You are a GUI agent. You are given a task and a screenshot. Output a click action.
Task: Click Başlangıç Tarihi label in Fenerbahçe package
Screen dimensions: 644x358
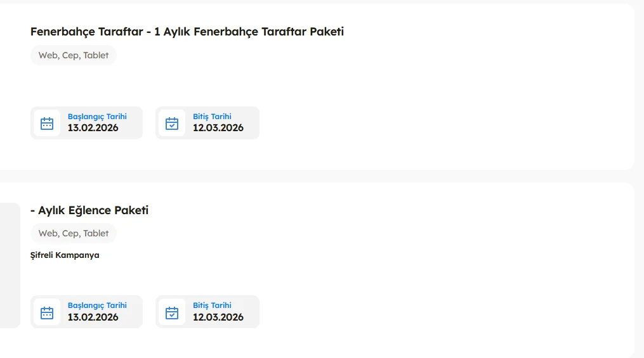(97, 117)
